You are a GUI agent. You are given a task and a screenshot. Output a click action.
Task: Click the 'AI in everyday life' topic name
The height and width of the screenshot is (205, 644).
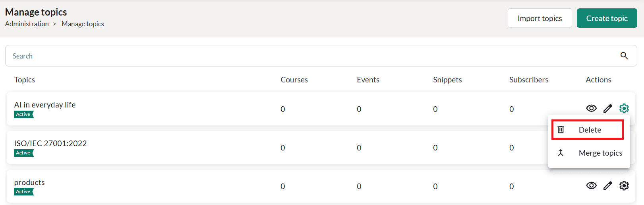pyautogui.click(x=45, y=105)
